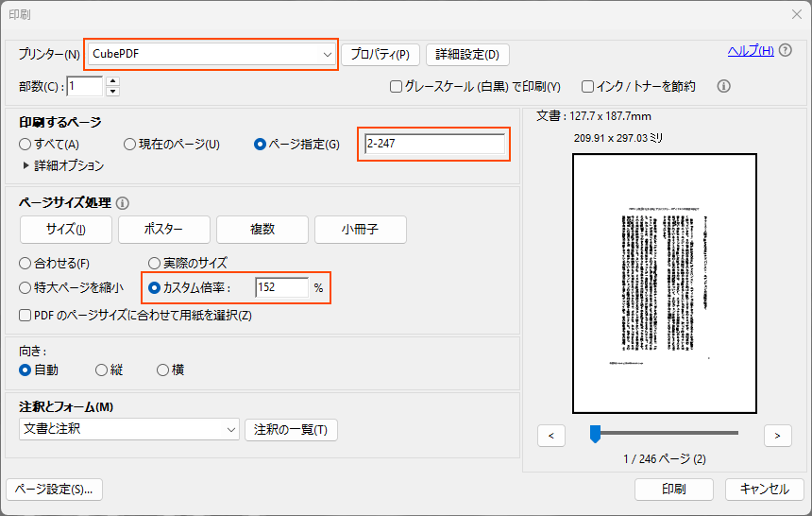The image size is (812, 516).
Task: Enable グレースケール (白黒) で印刷 checkbox
Action: point(397,87)
